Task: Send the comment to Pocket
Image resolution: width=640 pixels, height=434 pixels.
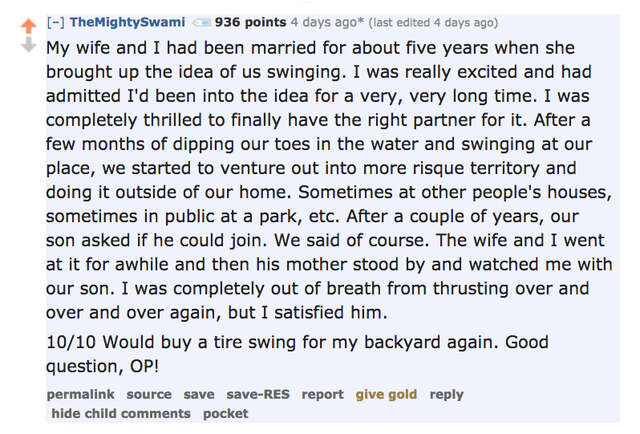Action: coord(225,413)
